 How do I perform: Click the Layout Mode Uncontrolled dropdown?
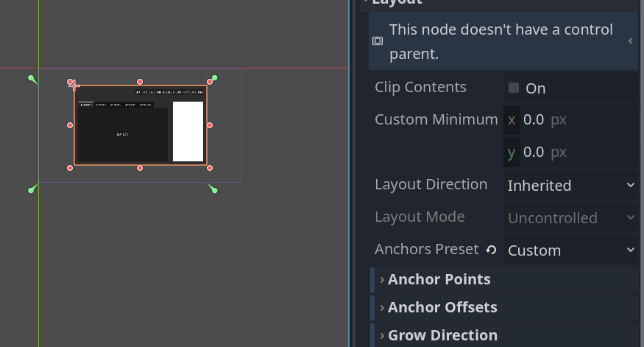coord(570,218)
